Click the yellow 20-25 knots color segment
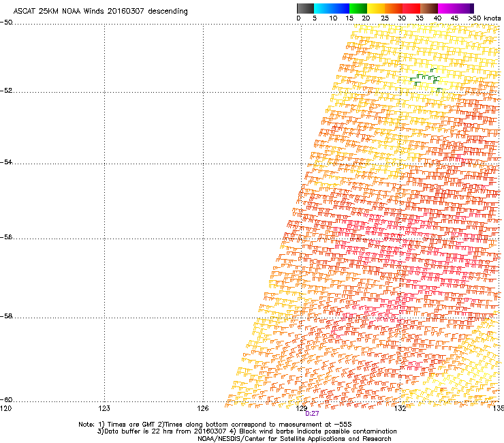 coord(376,8)
